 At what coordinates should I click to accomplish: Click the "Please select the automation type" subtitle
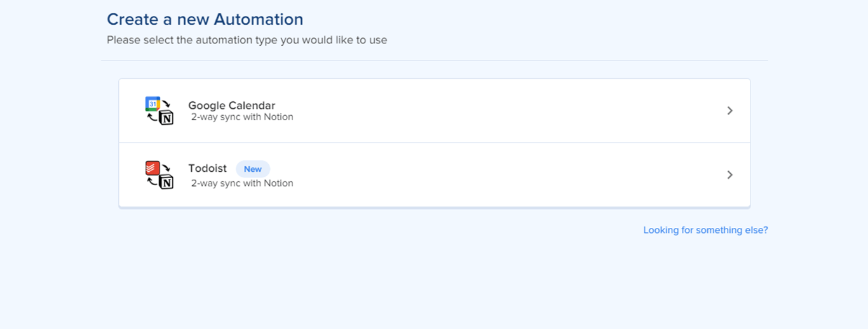[247, 40]
